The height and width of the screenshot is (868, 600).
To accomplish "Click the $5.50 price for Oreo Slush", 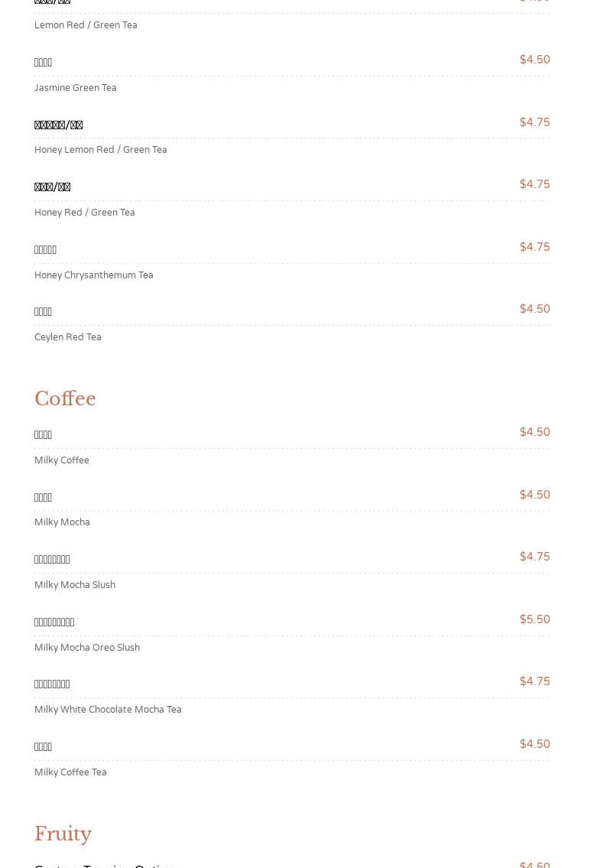I will click(535, 619).
